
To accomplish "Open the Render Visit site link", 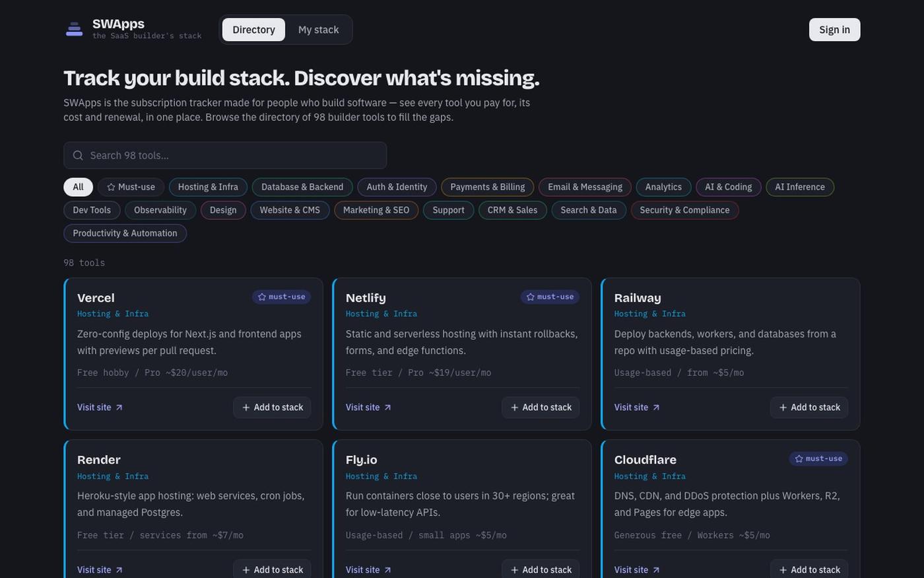I will 100,570.
